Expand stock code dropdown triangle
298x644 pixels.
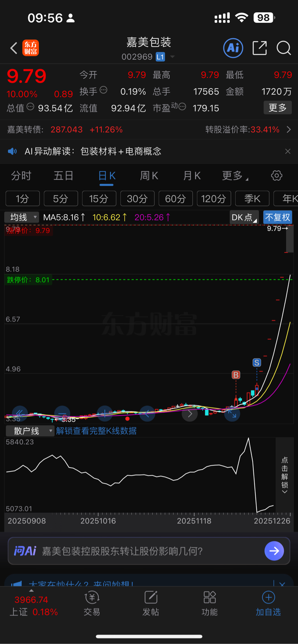point(172,57)
